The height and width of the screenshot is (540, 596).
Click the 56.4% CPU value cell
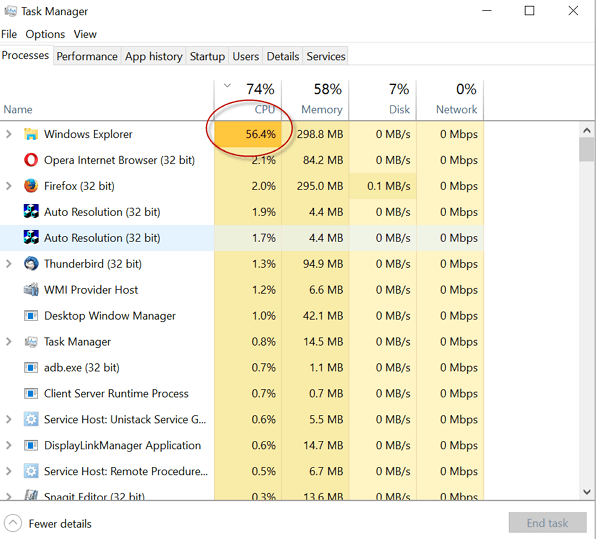248,134
